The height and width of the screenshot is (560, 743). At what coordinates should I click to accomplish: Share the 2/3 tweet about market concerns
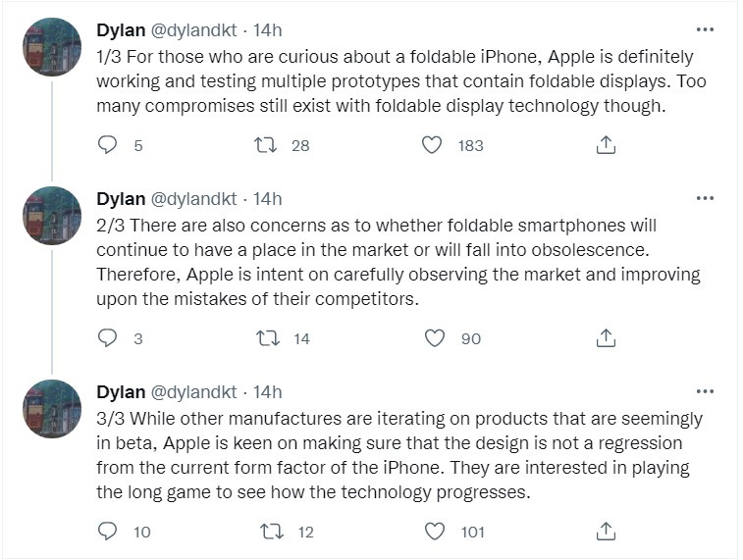[607, 338]
